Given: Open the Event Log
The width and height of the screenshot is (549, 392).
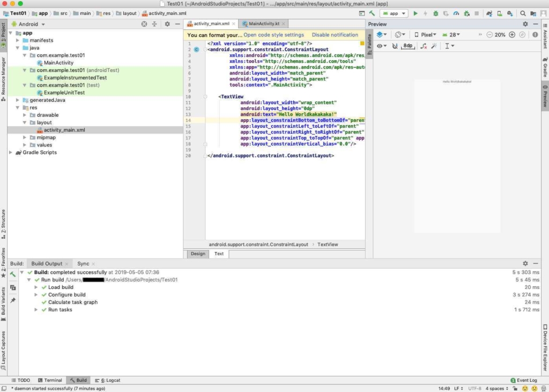Looking at the screenshot, I should click(x=524, y=380).
